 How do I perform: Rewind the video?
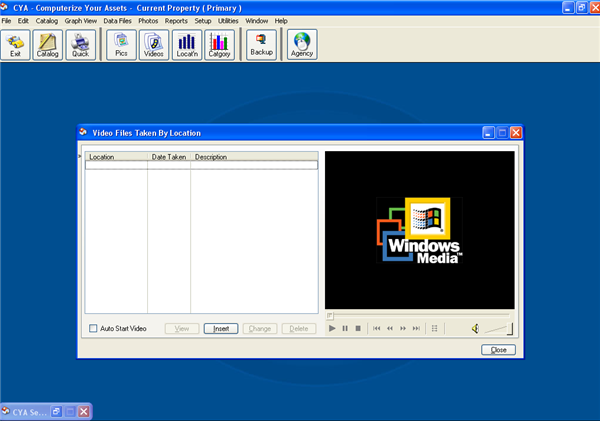pyautogui.click(x=390, y=328)
